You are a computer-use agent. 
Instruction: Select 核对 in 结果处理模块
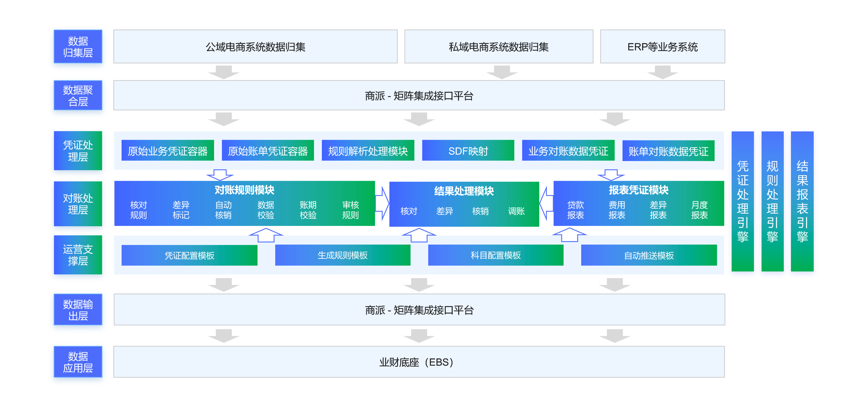point(409,211)
